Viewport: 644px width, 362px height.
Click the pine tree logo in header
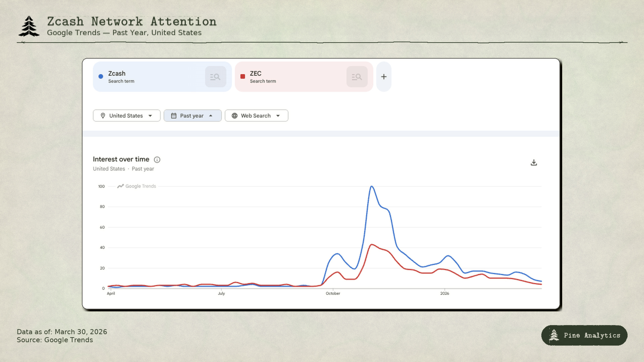tap(29, 26)
